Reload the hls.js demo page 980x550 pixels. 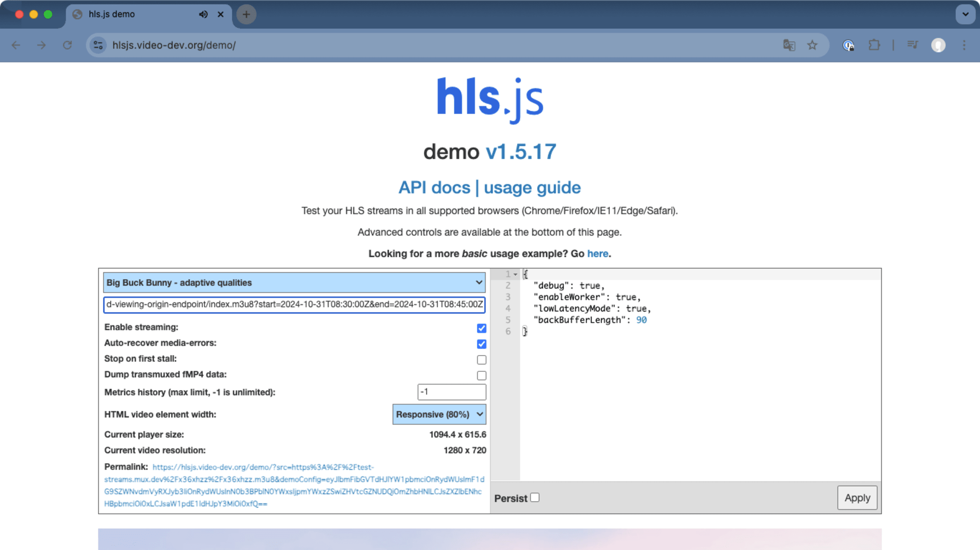point(68,45)
